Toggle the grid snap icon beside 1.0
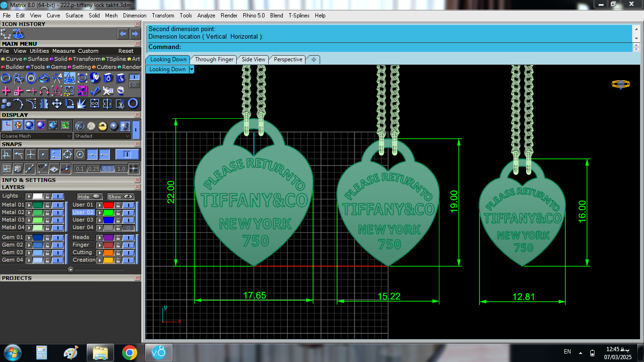The height and width of the screenshot is (362, 644). pos(133,169)
